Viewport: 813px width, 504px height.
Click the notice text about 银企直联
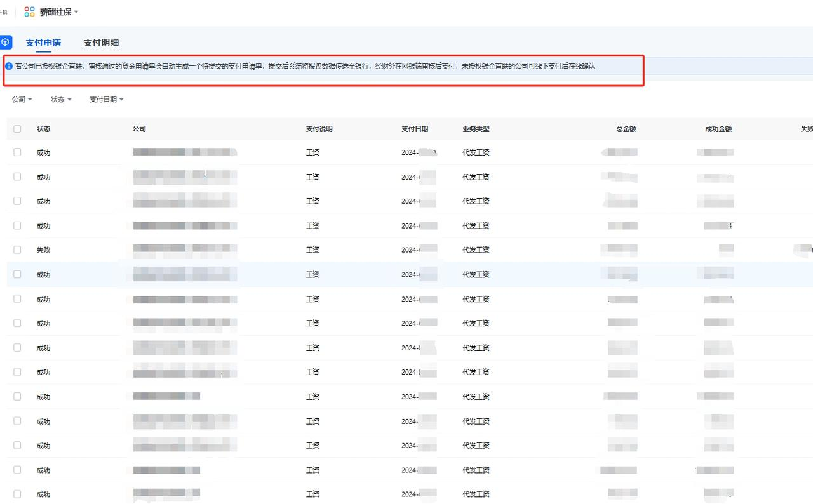pyautogui.click(x=305, y=66)
